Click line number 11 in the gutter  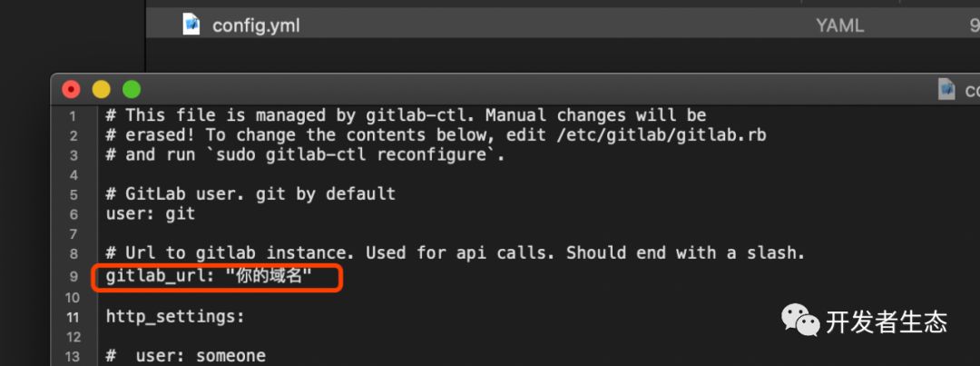pos(73,317)
